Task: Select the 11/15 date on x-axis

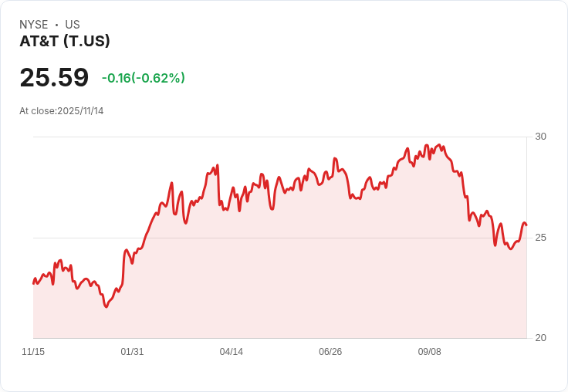Action: tap(33, 352)
